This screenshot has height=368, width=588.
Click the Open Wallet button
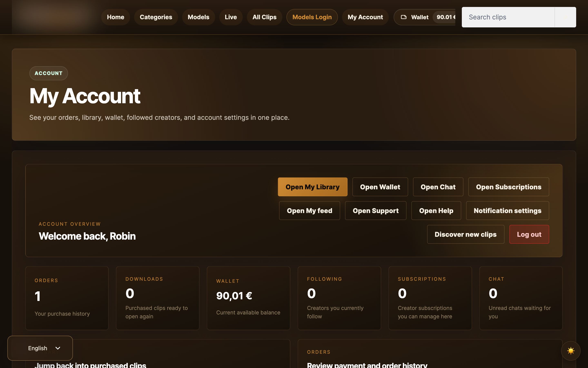click(x=380, y=187)
